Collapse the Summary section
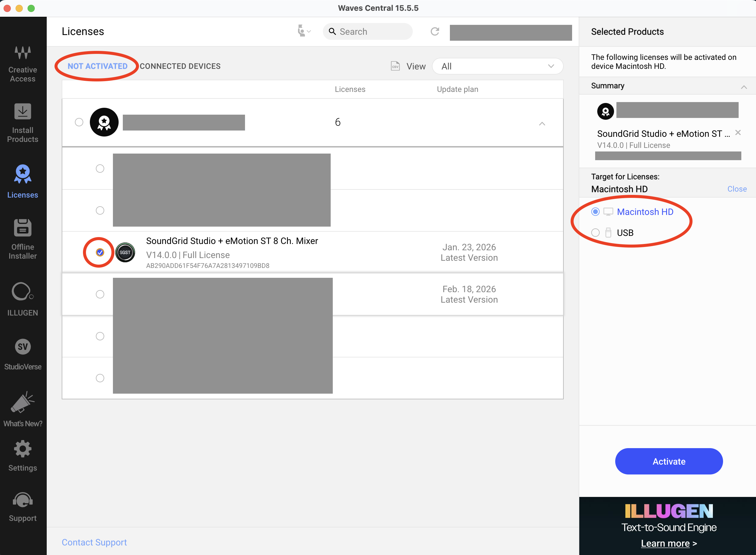The width and height of the screenshot is (756, 555). pyautogui.click(x=743, y=87)
